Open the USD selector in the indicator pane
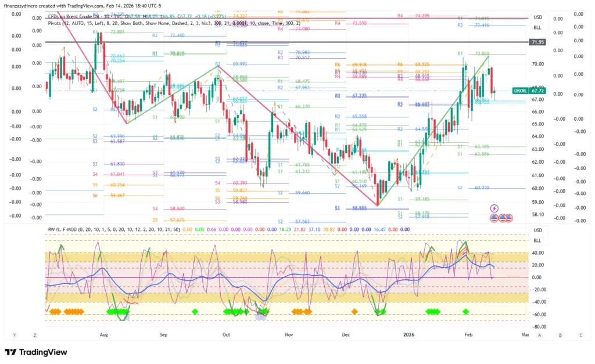595x364 pixels. pos(537,230)
